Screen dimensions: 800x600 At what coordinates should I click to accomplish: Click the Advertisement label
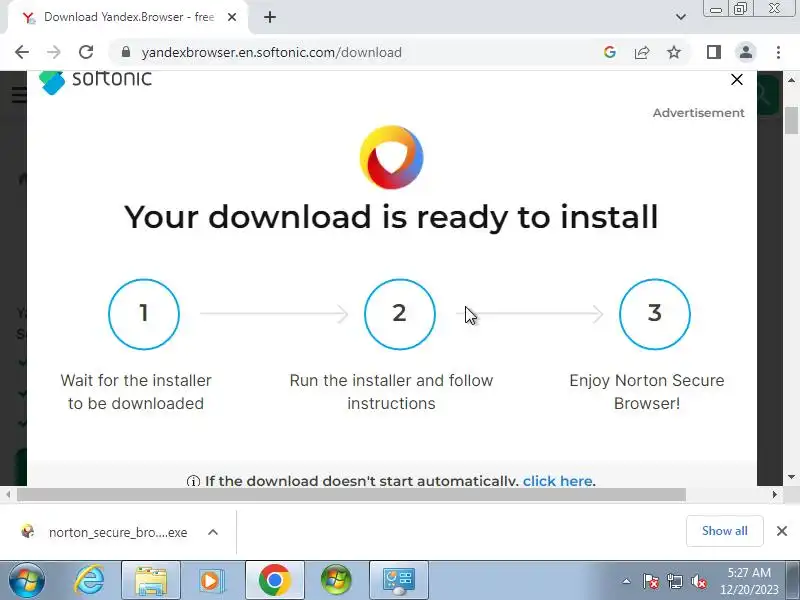click(698, 113)
